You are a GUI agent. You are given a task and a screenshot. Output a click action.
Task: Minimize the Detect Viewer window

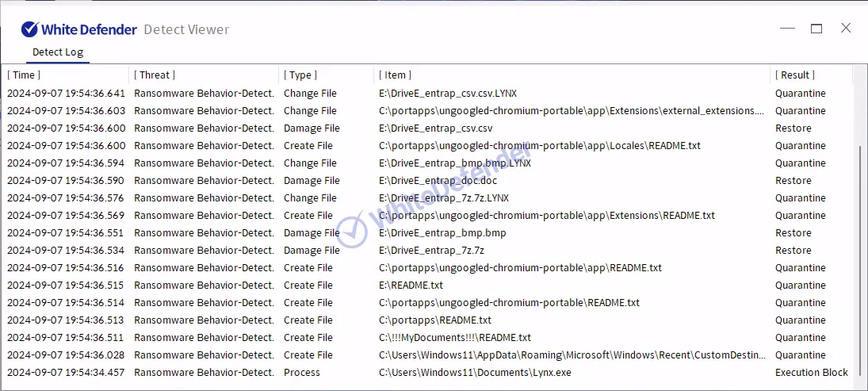click(787, 29)
